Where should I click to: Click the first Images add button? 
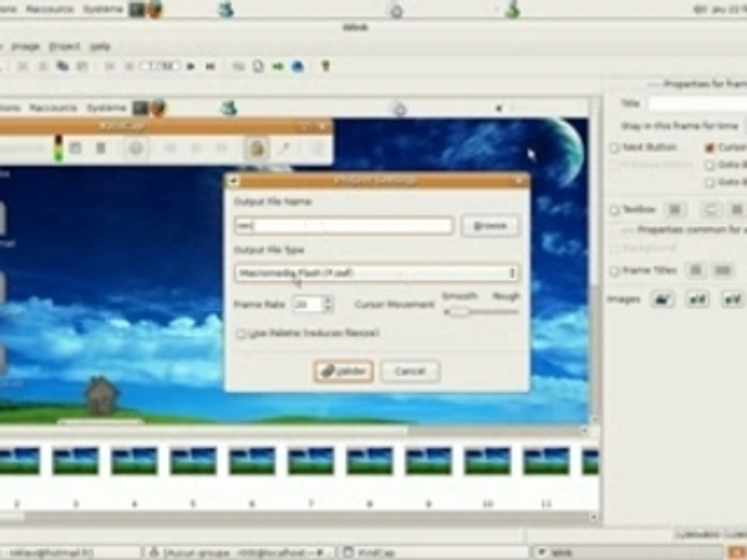[663, 299]
